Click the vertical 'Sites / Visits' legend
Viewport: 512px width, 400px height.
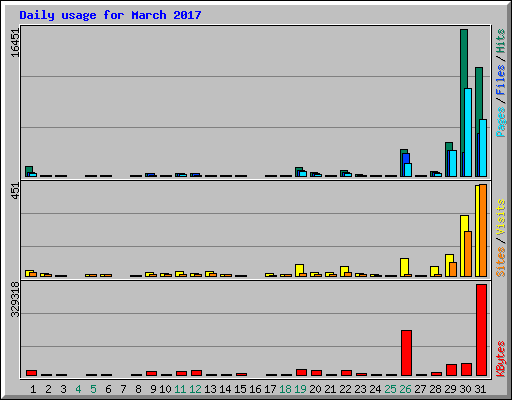click(x=500, y=238)
